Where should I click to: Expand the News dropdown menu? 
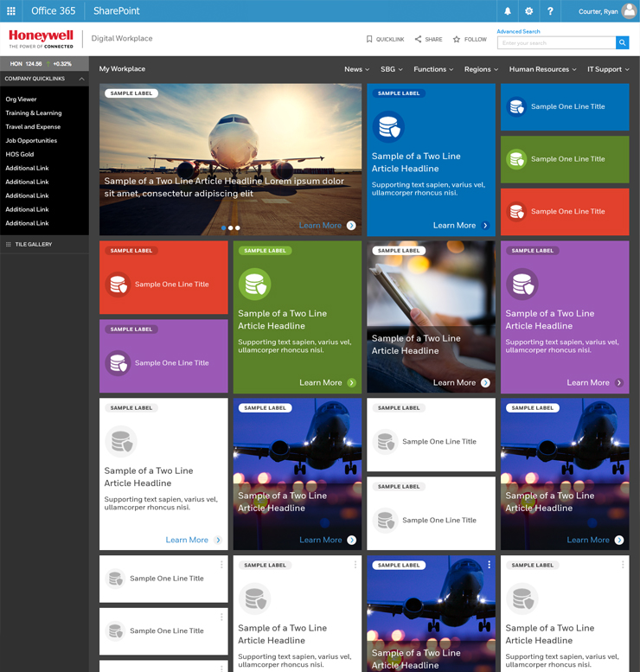click(356, 69)
